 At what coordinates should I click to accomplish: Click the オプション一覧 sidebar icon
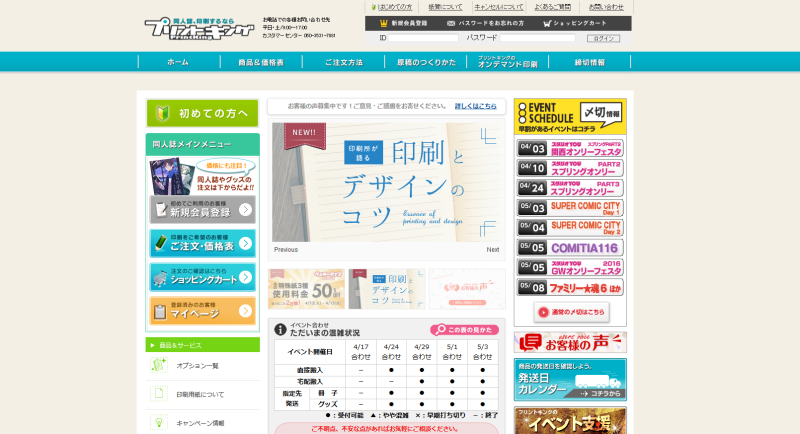158,366
